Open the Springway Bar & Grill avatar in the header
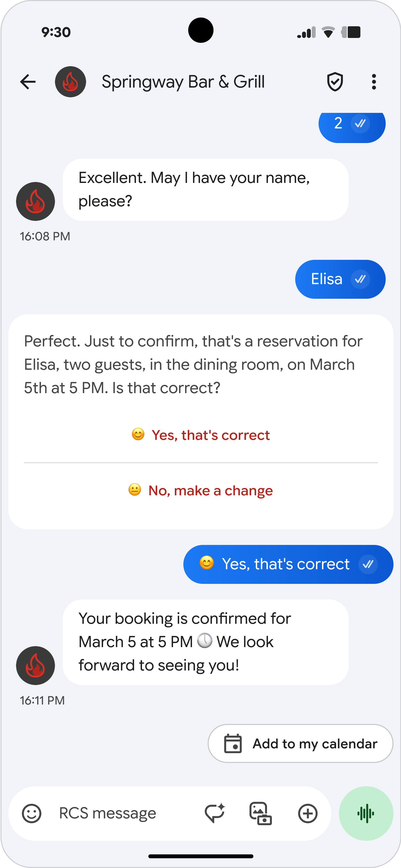Screen dimensions: 401x868 (x=70, y=82)
